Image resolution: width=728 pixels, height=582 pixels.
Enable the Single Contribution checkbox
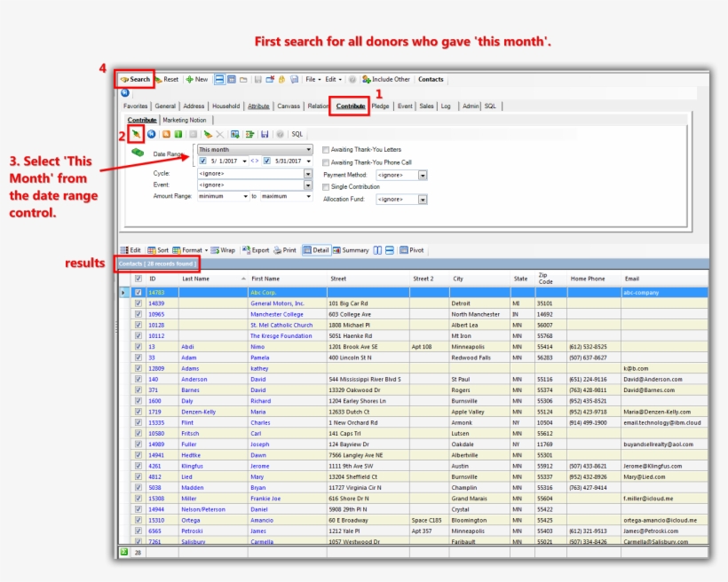click(325, 185)
